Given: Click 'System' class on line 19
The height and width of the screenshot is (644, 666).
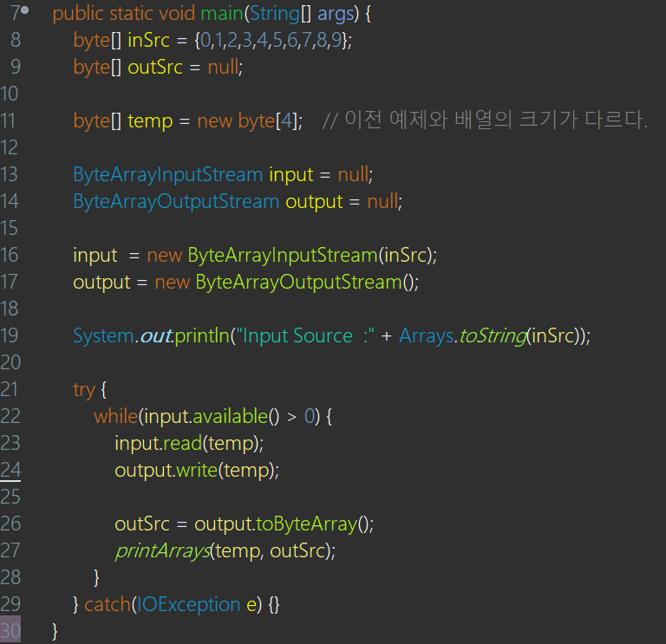Looking at the screenshot, I should (x=104, y=335).
